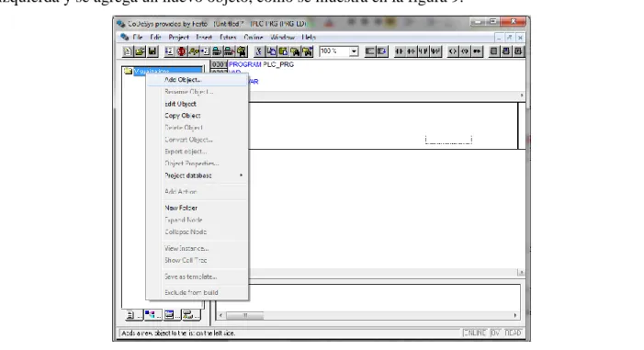Viewport: 644px width, 350px height.
Task: Insert a coil element
Action: (x=453, y=51)
